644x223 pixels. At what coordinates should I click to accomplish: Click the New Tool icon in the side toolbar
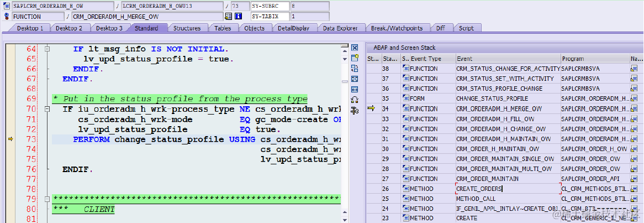355,58
